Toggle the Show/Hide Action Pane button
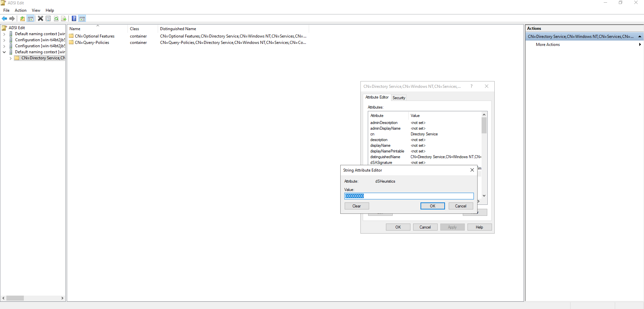The width and height of the screenshot is (644, 309). tap(82, 18)
